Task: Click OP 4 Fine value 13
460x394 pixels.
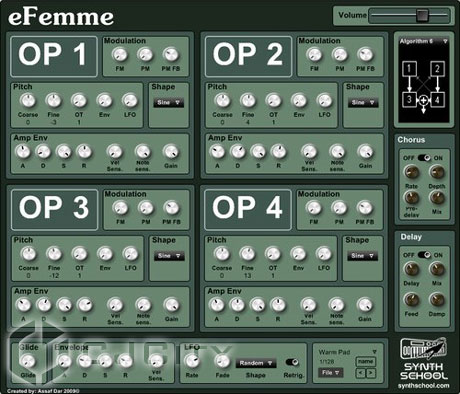Action: click(x=247, y=276)
